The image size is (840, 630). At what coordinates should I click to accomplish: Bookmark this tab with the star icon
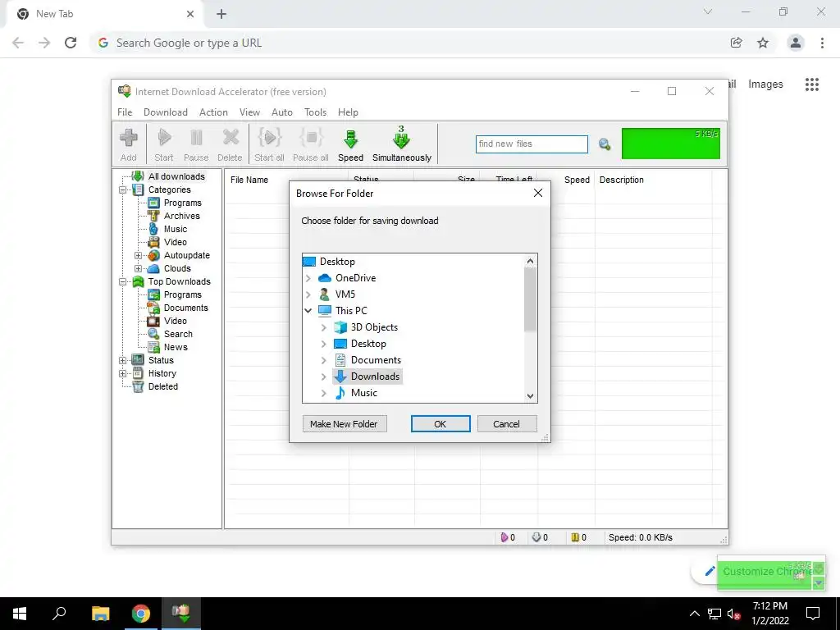(x=763, y=43)
